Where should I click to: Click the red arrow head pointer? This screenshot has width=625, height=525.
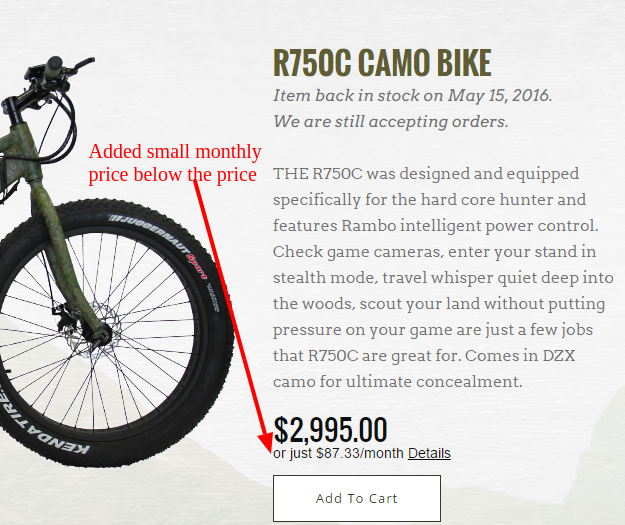pyautogui.click(x=266, y=442)
